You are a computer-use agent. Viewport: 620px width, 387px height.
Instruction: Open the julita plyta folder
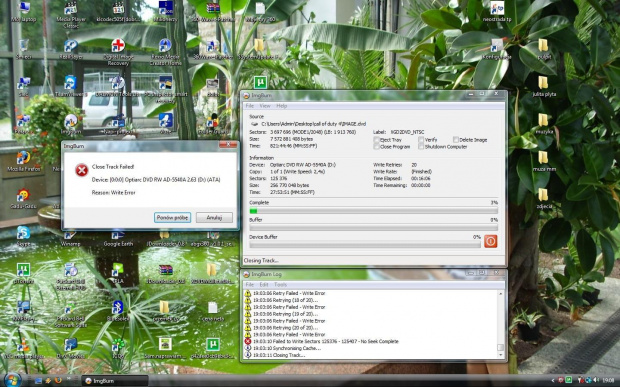pos(544,86)
